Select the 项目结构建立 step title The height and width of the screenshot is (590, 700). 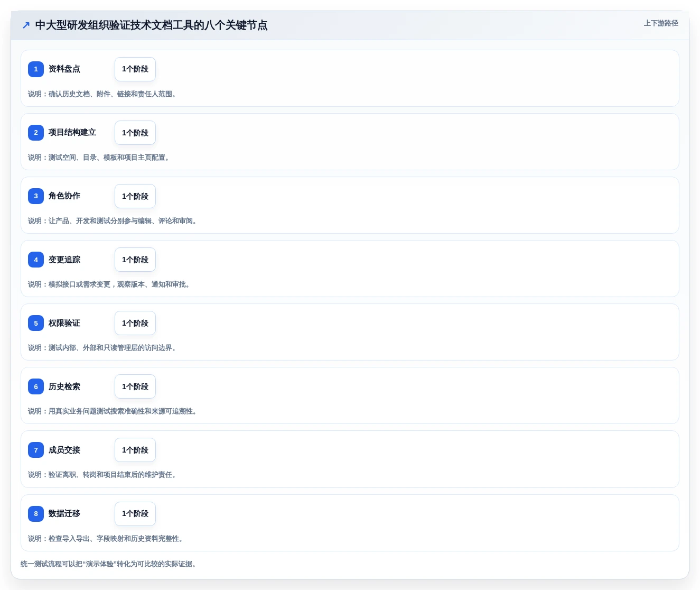pyautogui.click(x=72, y=133)
